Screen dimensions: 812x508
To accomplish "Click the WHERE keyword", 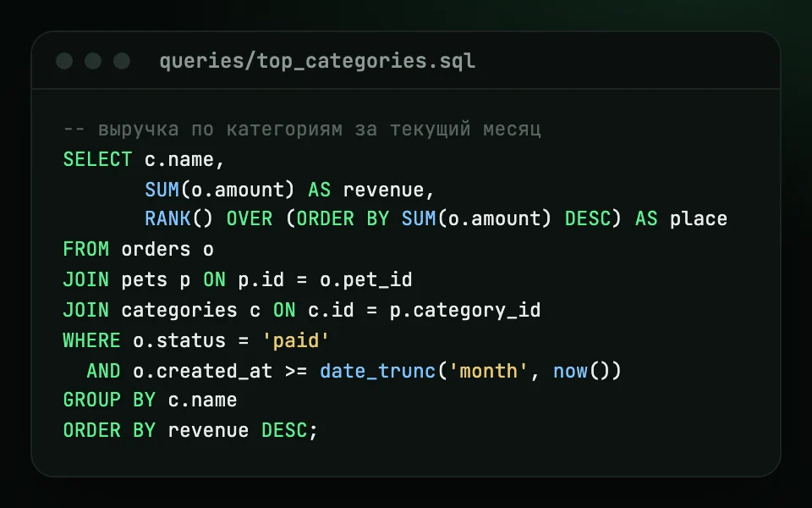I will [x=91, y=340].
